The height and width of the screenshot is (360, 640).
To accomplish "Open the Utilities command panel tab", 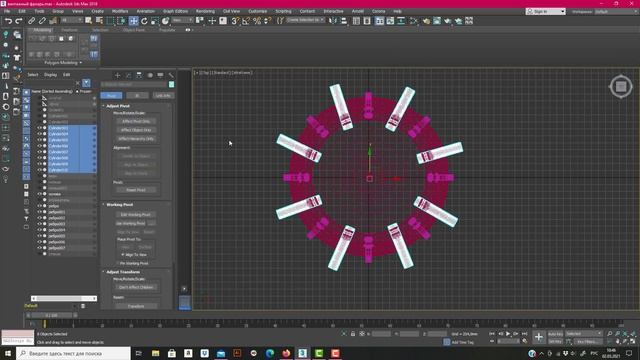I will 171,75.
